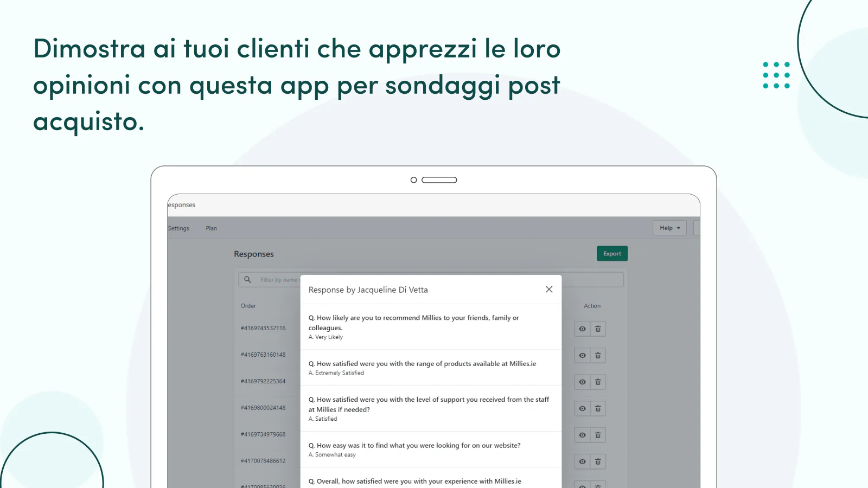Switch to the Plan tab
The image size is (868, 488).
212,228
